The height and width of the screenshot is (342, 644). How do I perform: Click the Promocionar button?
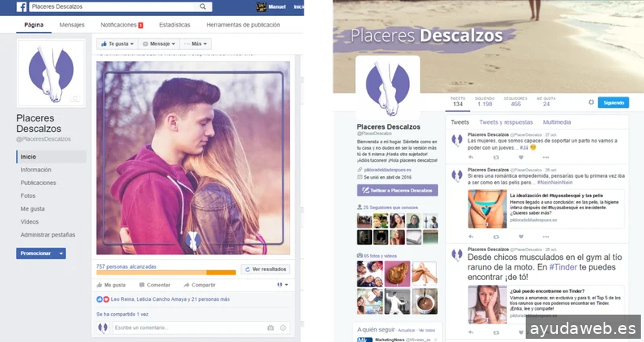pos(35,253)
